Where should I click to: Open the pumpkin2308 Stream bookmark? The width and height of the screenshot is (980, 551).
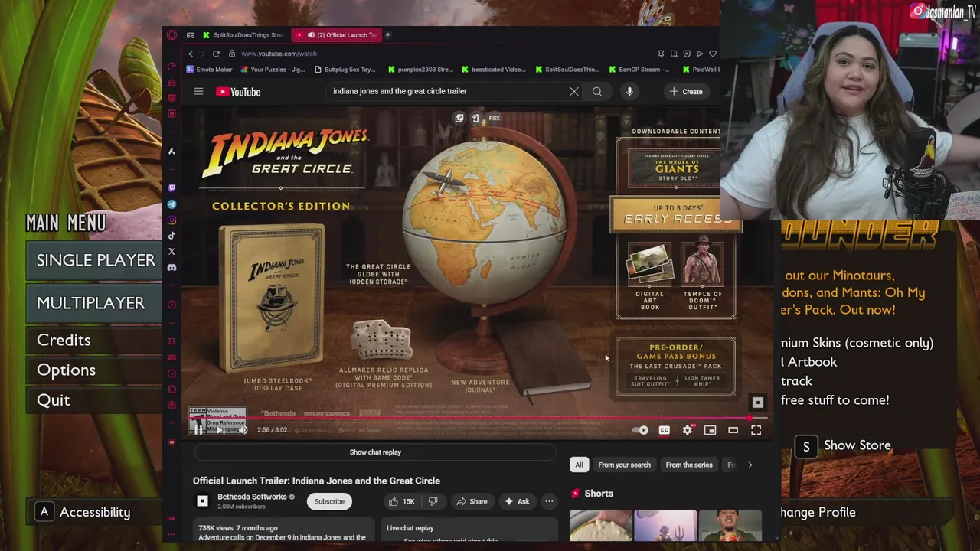pyautogui.click(x=420, y=70)
